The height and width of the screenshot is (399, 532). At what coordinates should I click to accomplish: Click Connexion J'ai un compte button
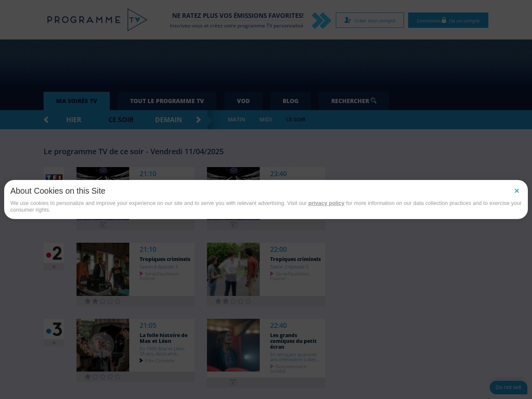pos(448,20)
